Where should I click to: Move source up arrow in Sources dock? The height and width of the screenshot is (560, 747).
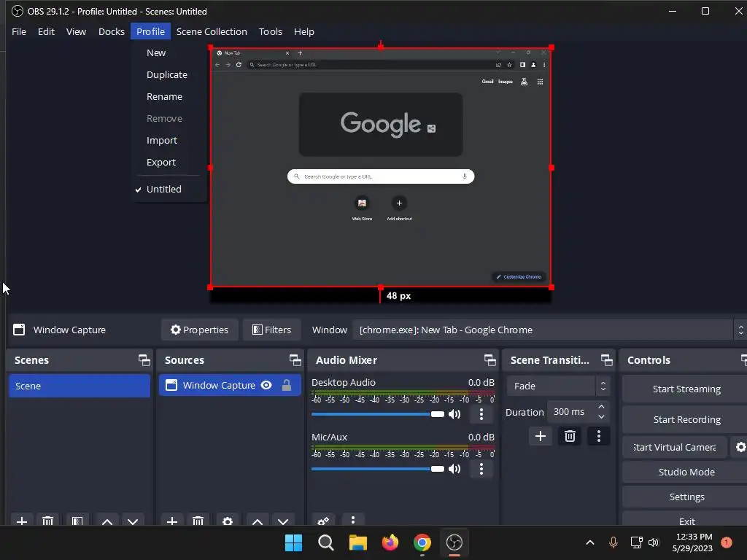pyautogui.click(x=258, y=521)
